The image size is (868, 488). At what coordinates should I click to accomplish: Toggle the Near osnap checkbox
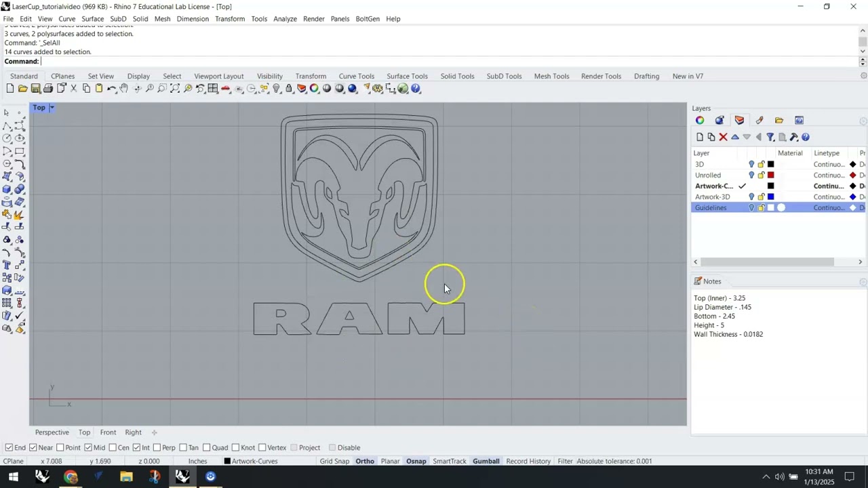(x=33, y=447)
